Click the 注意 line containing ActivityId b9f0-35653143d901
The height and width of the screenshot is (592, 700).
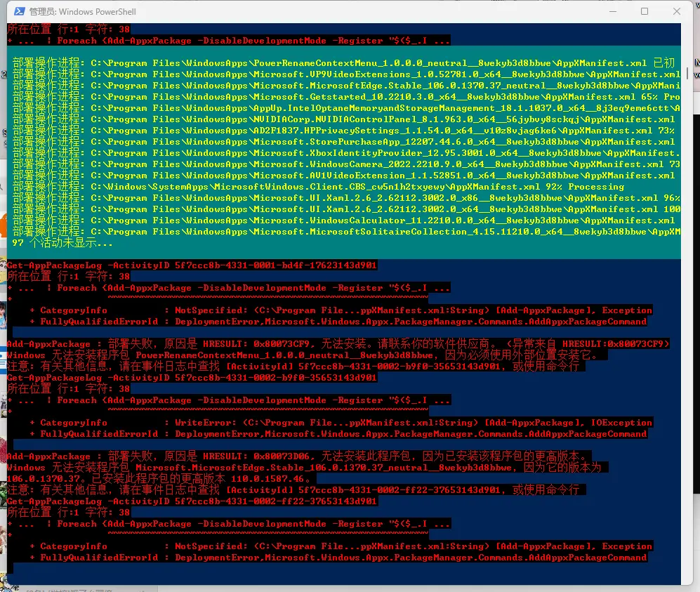(293, 366)
